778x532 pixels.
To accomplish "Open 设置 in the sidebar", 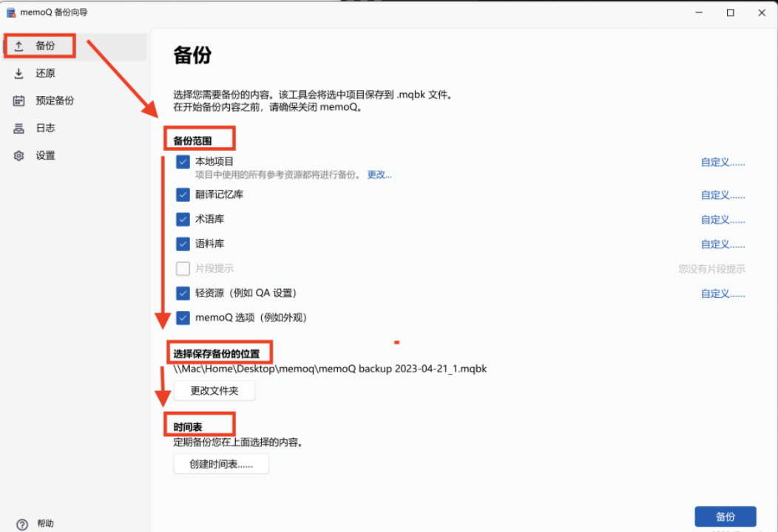I will point(75,156).
